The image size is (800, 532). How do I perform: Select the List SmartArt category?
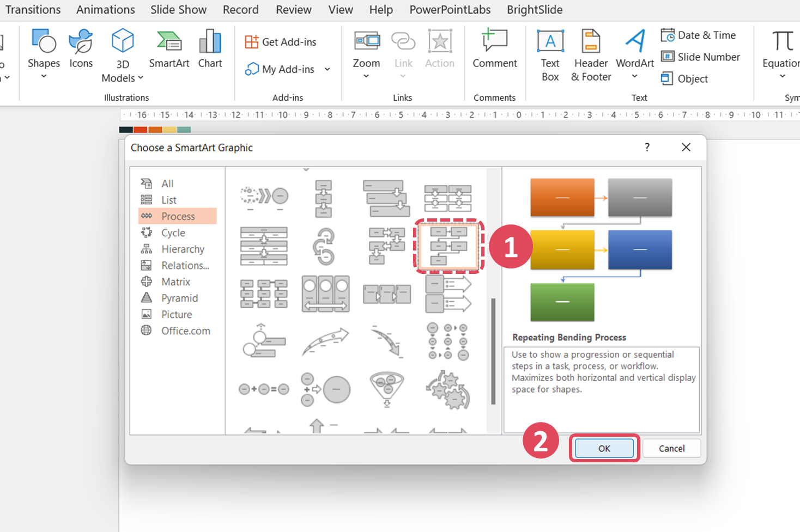pos(178,200)
